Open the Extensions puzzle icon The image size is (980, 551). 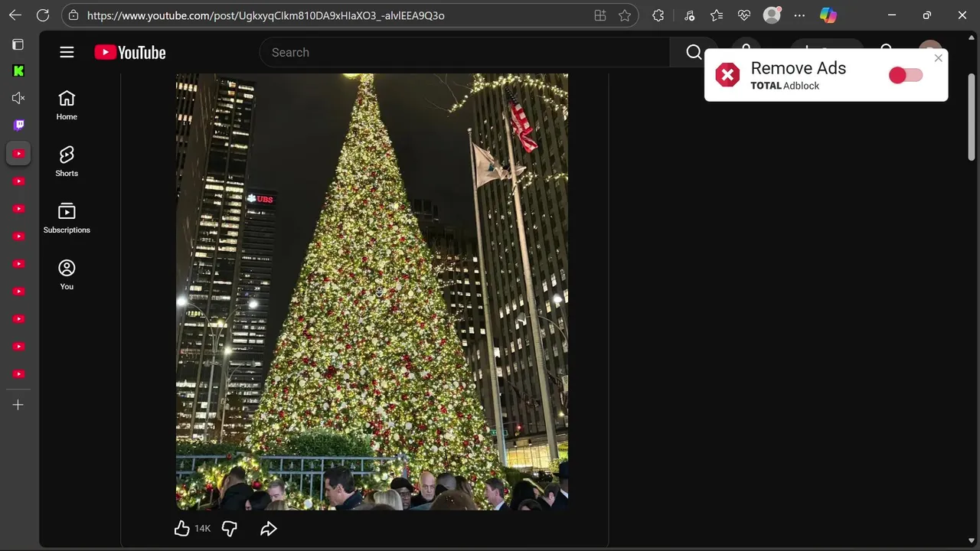(x=658, y=15)
